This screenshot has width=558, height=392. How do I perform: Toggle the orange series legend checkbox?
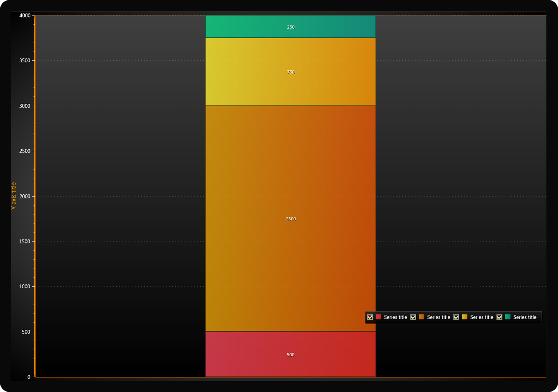(x=413, y=317)
